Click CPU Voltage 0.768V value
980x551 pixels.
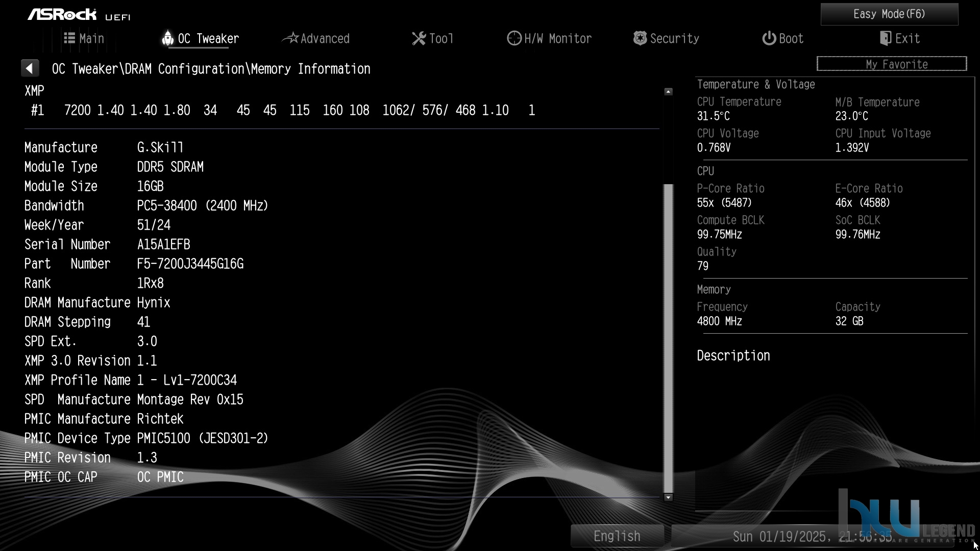pos(714,147)
